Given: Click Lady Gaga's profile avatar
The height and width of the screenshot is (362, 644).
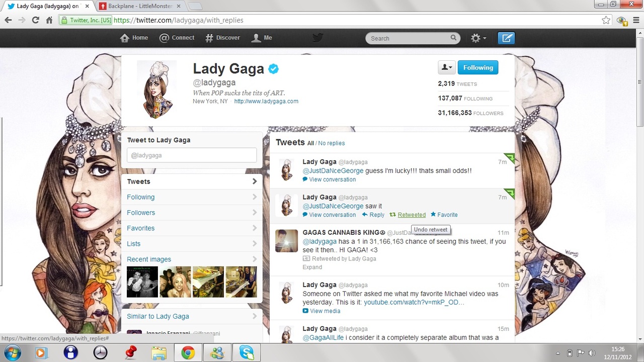Looking at the screenshot, I should coord(157,89).
